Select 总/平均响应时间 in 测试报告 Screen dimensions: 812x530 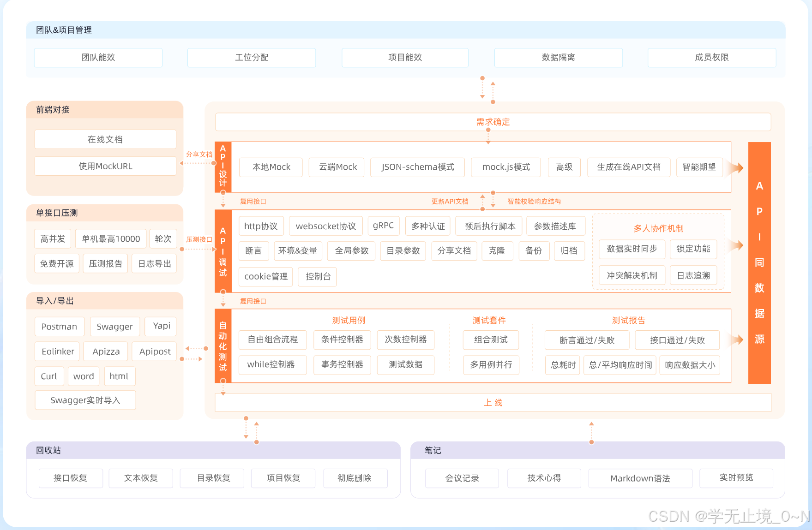[620, 365]
